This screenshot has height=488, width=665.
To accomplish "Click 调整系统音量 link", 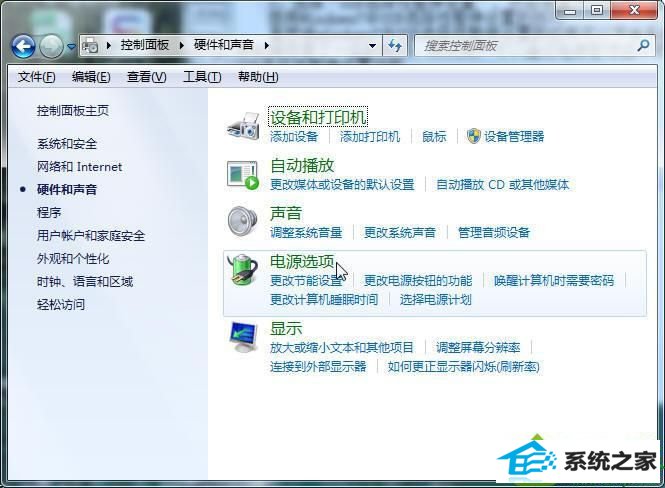I will [x=306, y=232].
